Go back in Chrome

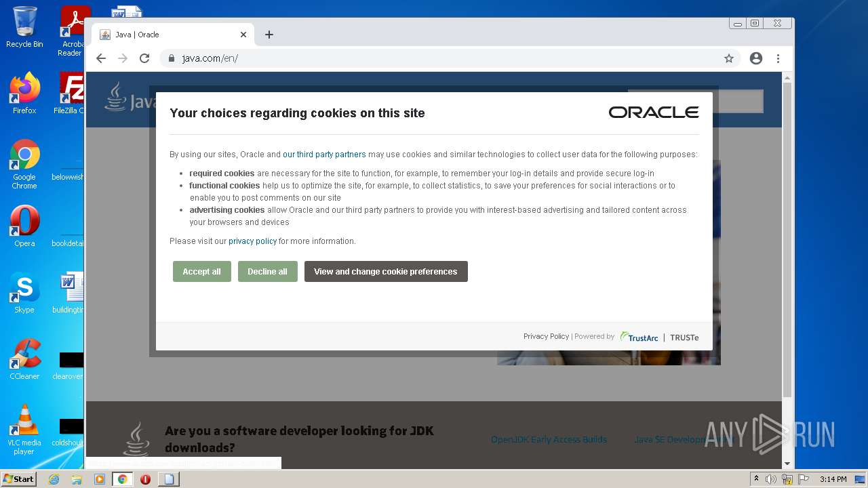[x=101, y=58]
